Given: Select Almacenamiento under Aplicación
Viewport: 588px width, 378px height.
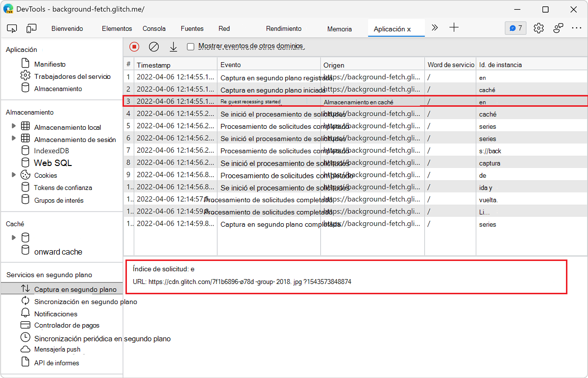Looking at the screenshot, I should (x=58, y=89).
